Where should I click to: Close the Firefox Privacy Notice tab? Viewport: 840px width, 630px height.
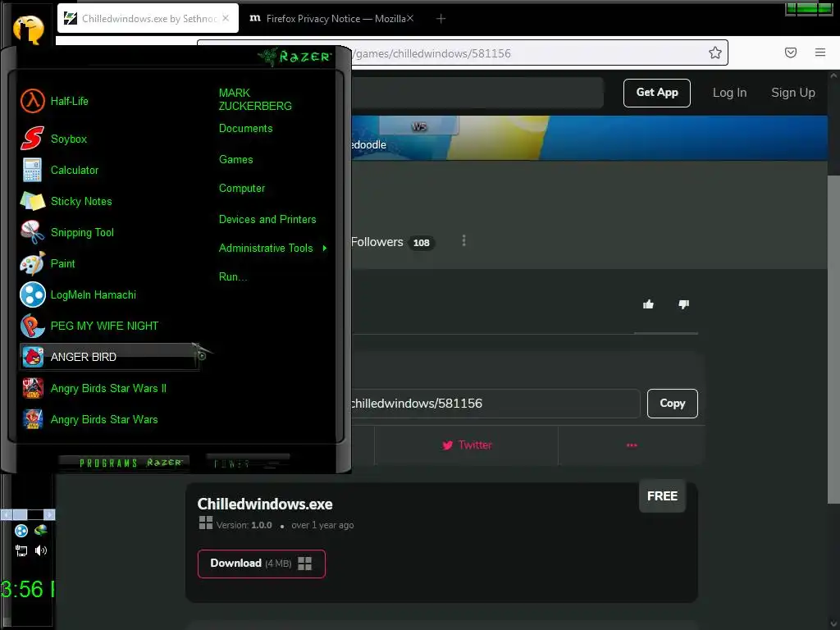[410, 18]
